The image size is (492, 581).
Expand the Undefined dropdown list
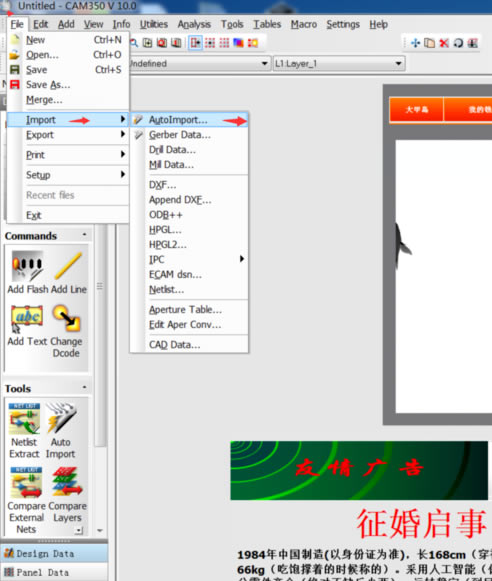tap(199, 64)
